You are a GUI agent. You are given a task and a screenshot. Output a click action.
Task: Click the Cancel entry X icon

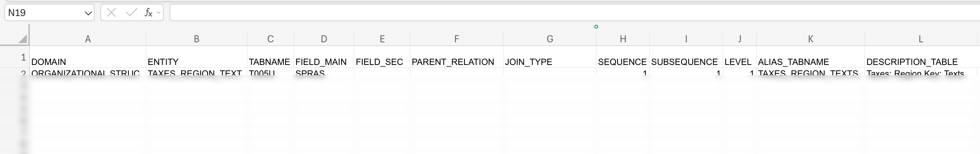(x=111, y=13)
